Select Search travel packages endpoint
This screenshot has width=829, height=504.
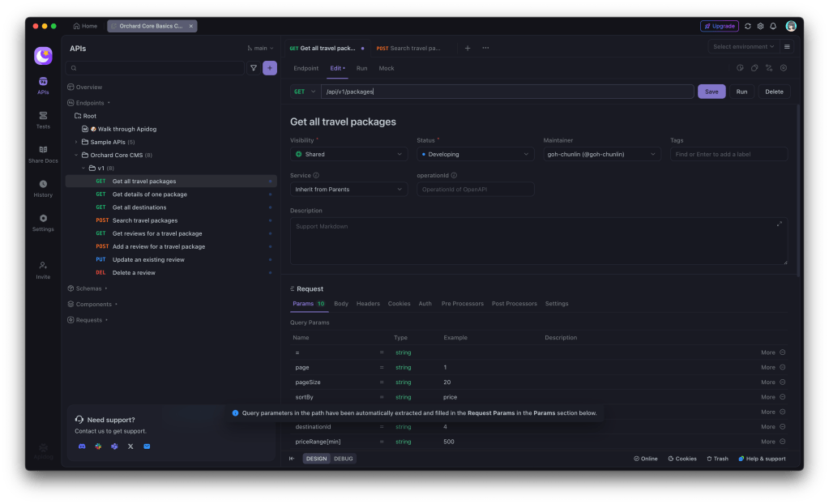(x=145, y=220)
